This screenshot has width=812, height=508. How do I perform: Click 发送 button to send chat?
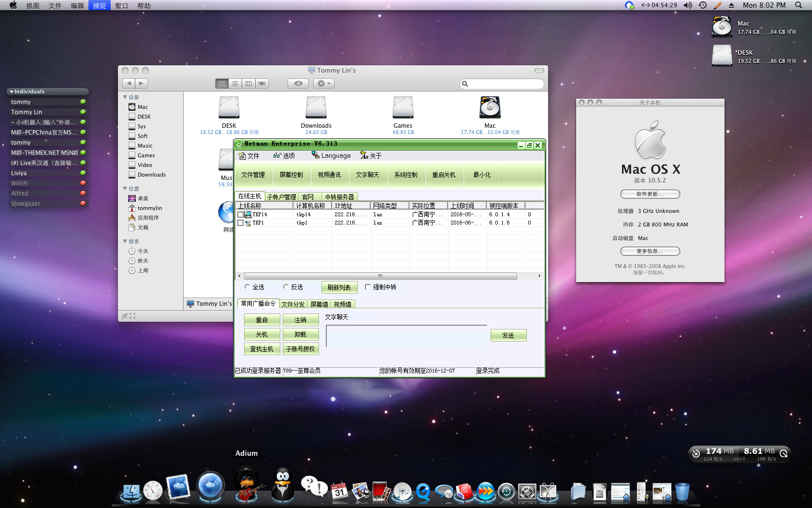(508, 335)
